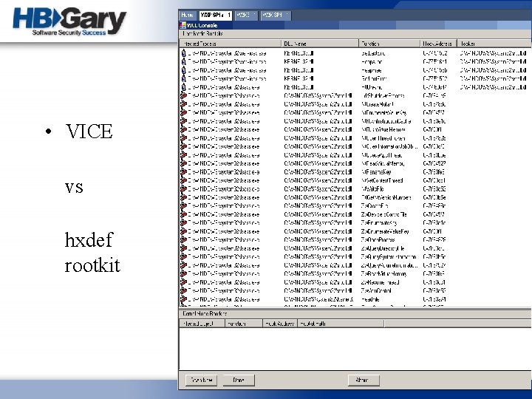Click the Done button
Image resolution: width=532 pixels, height=399 pixels.
[x=239, y=380]
